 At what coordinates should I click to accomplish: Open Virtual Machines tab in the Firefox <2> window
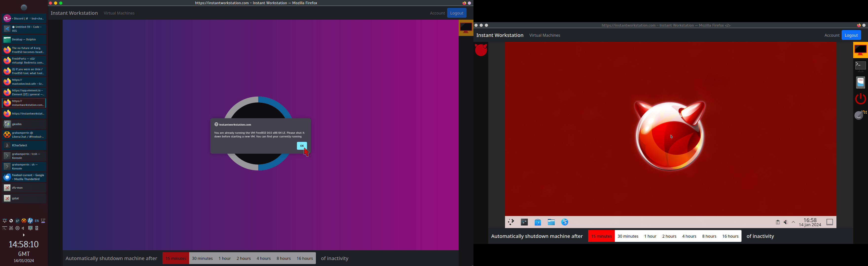coord(544,35)
